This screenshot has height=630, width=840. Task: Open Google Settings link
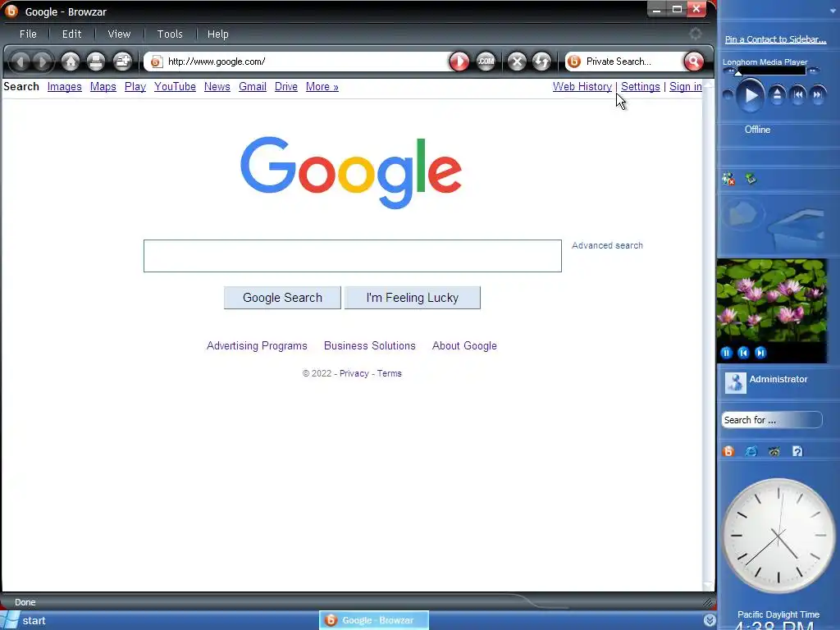[640, 87]
